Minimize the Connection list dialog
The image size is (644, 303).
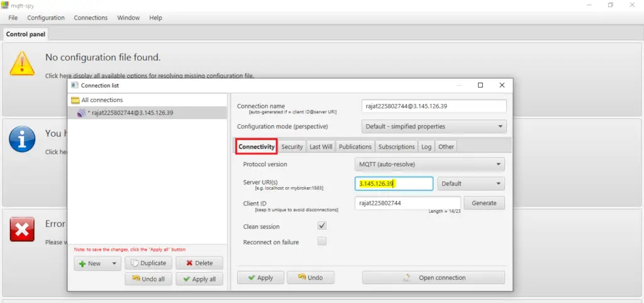tap(459, 85)
